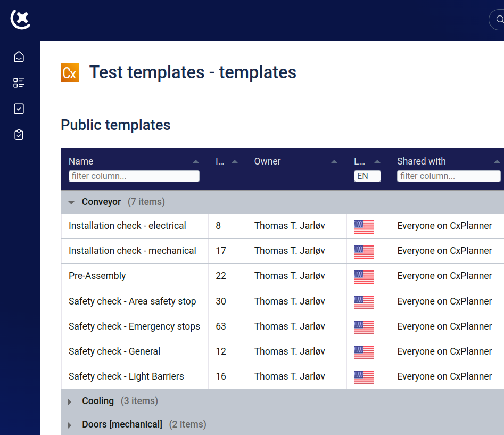This screenshot has width=504, height=435.
Task: Select the Home icon in the sidebar
Action: (19, 56)
